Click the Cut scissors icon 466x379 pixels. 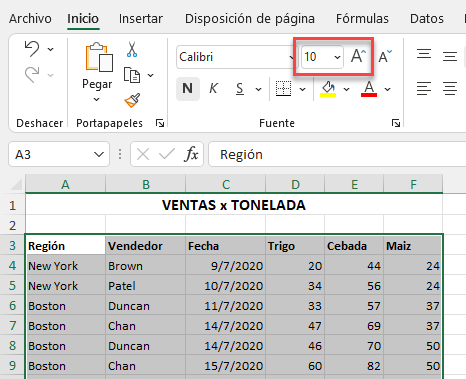[x=132, y=49]
